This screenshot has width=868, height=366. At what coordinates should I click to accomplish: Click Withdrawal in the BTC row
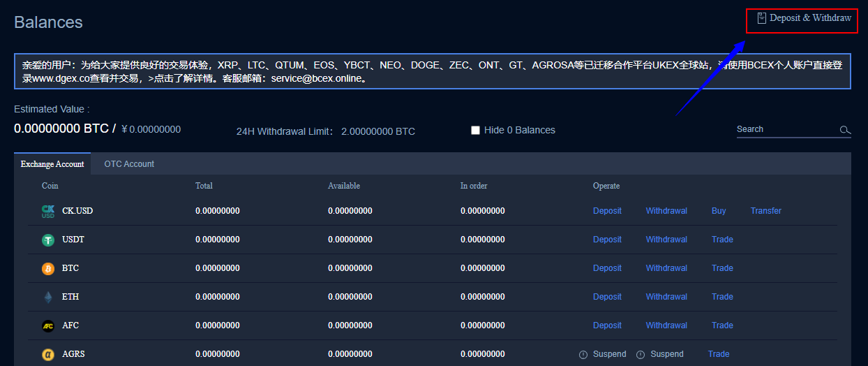pyautogui.click(x=666, y=268)
